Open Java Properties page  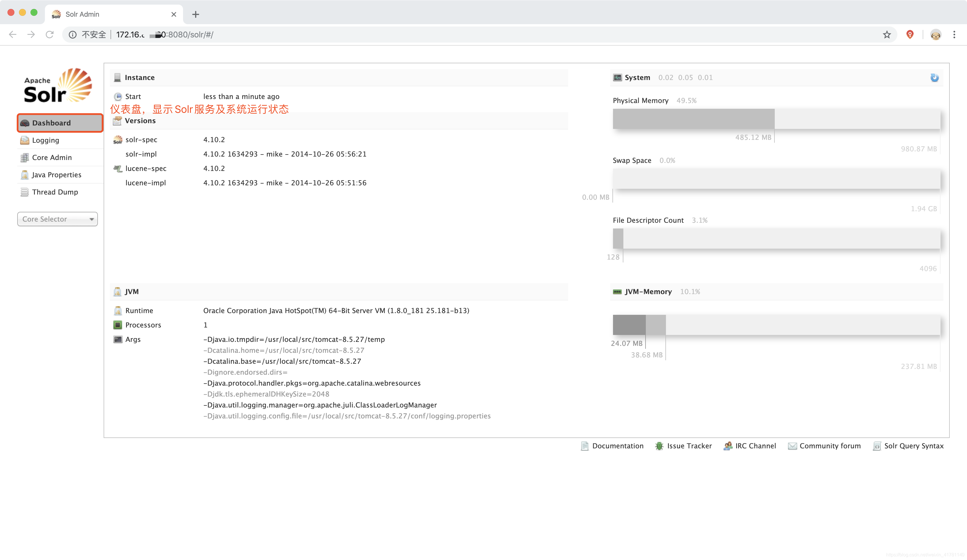click(x=60, y=174)
